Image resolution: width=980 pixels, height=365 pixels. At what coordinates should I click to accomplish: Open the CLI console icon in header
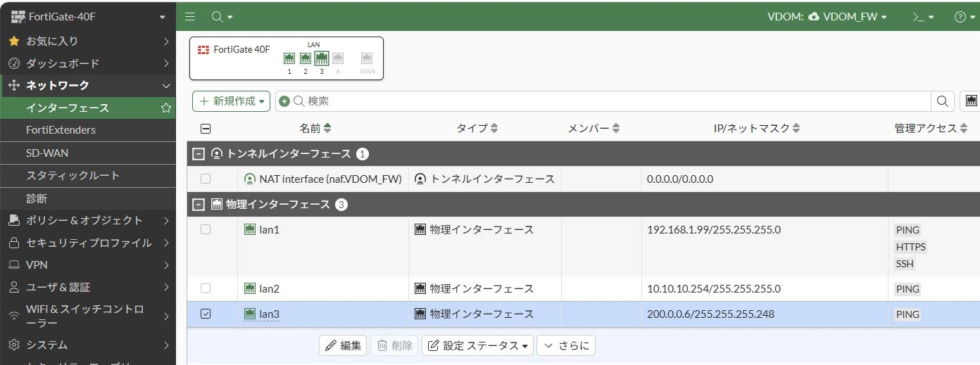click(923, 16)
